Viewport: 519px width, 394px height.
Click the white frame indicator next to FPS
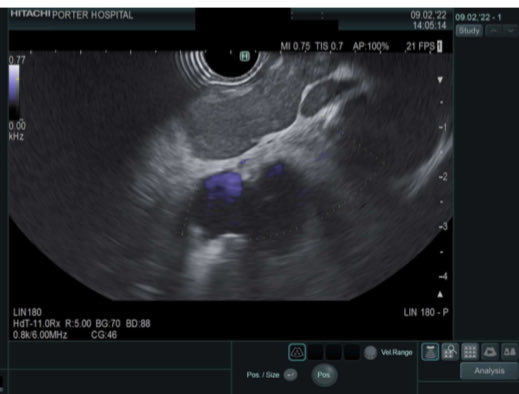click(x=440, y=46)
